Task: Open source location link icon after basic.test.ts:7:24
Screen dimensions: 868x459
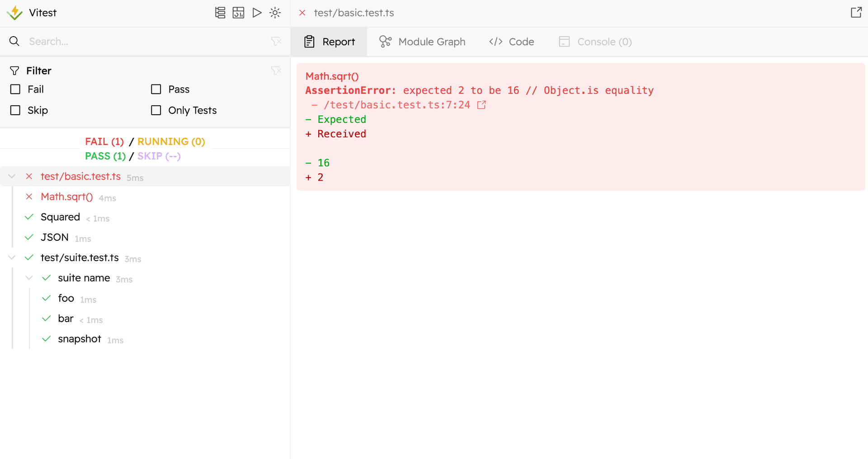Action: (x=481, y=105)
